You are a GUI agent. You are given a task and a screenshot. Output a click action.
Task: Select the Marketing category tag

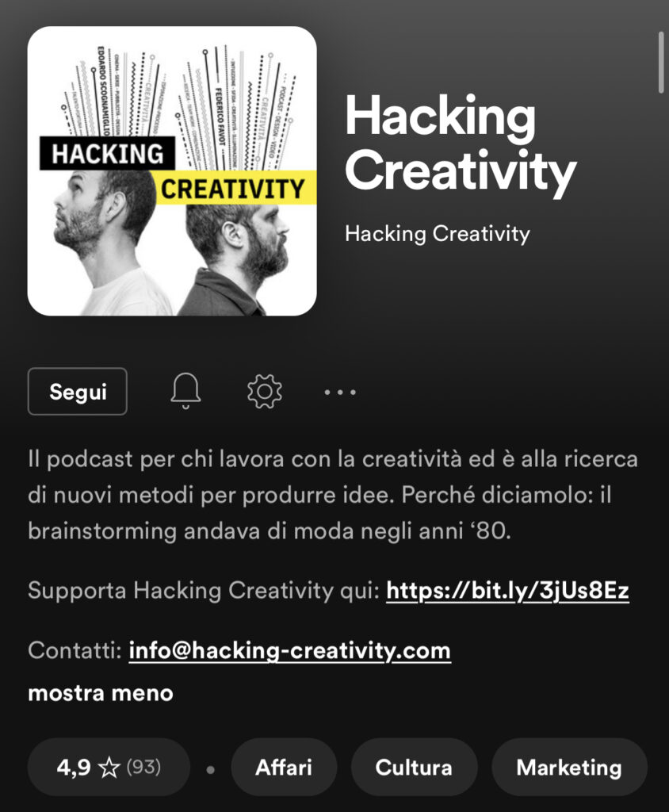point(569,768)
